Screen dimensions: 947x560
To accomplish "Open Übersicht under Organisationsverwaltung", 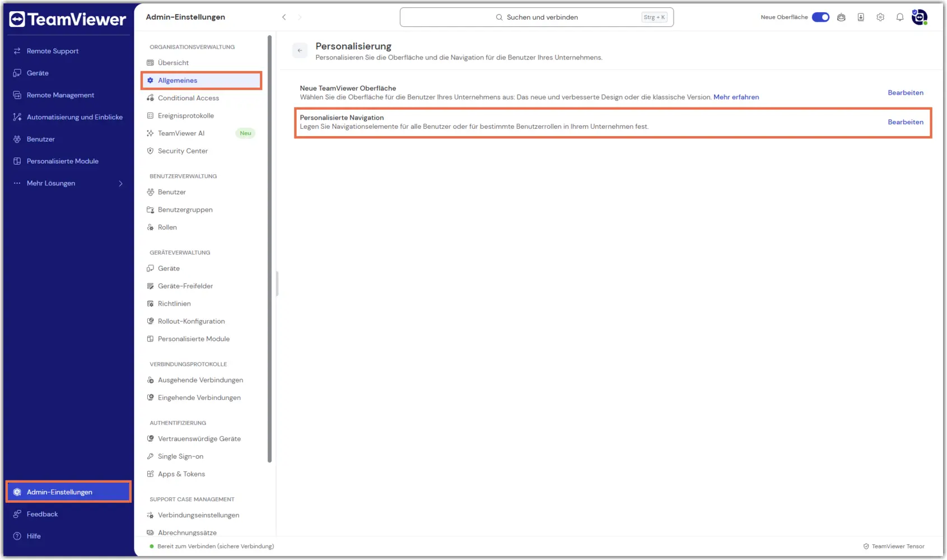I will click(202, 63).
